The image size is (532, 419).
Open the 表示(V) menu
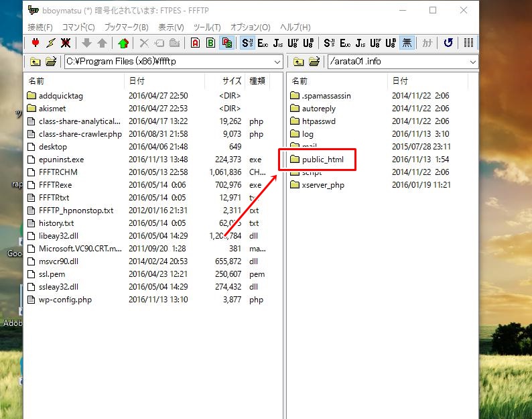point(171,27)
